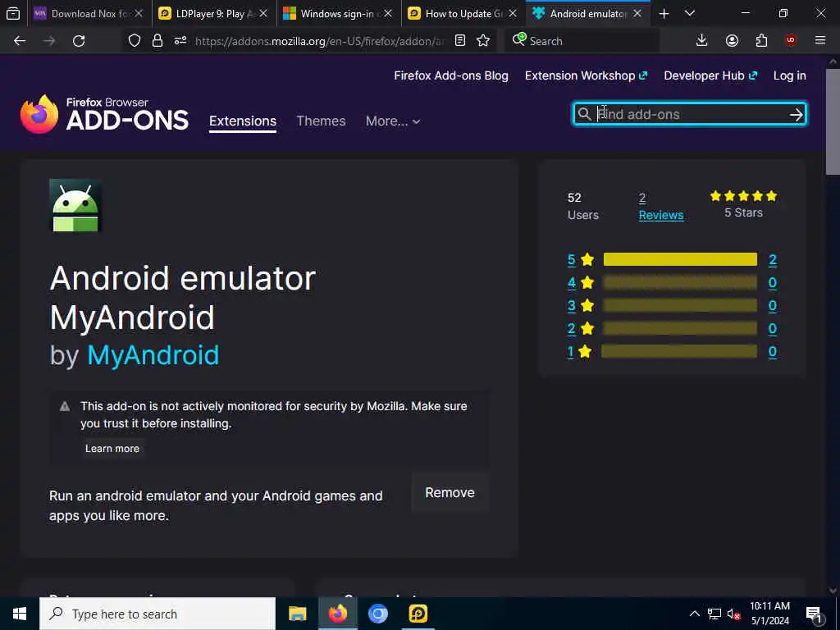
Task: Open the Chrome taskbar icon
Action: (x=377, y=614)
